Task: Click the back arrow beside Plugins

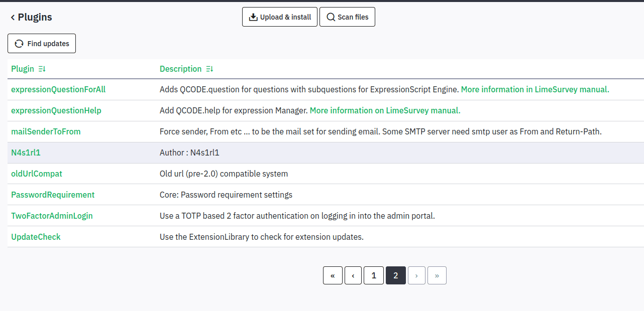Action: 13,18
